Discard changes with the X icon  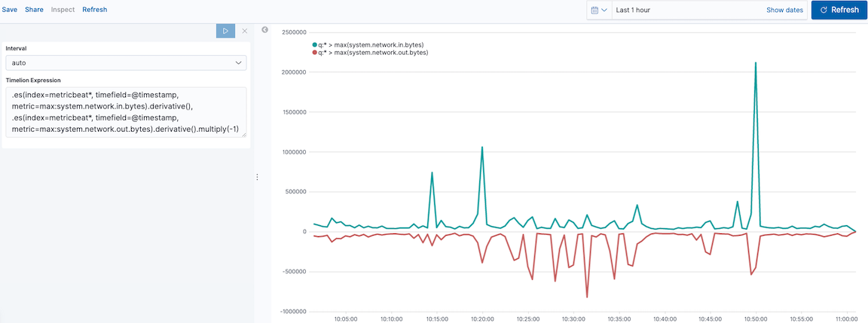pyautogui.click(x=244, y=31)
